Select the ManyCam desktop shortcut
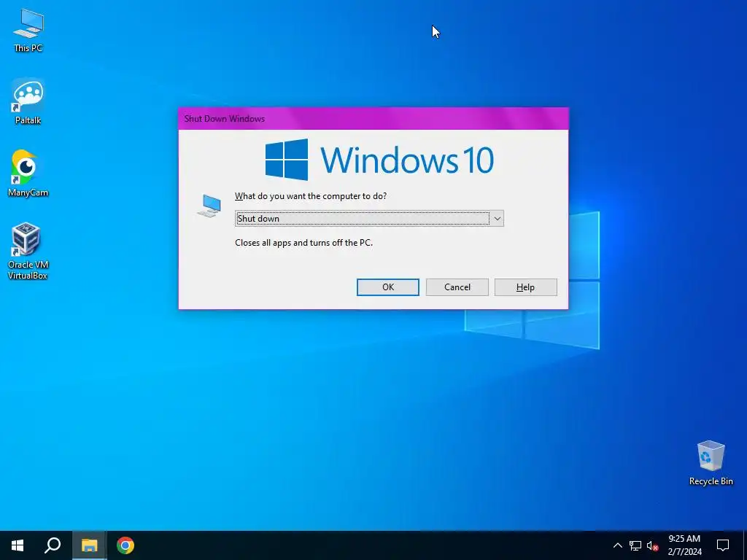The width and height of the screenshot is (747, 560). click(28, 174)
